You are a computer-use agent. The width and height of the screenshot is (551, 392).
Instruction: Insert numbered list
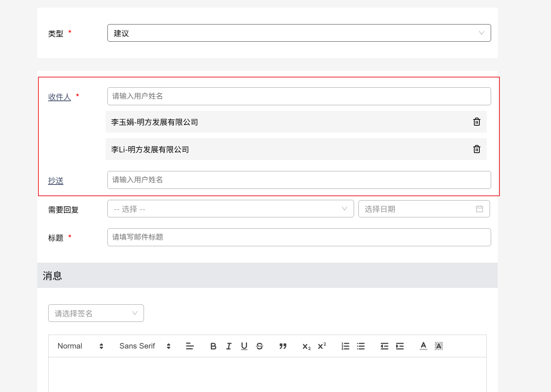[x=345, y=346]
